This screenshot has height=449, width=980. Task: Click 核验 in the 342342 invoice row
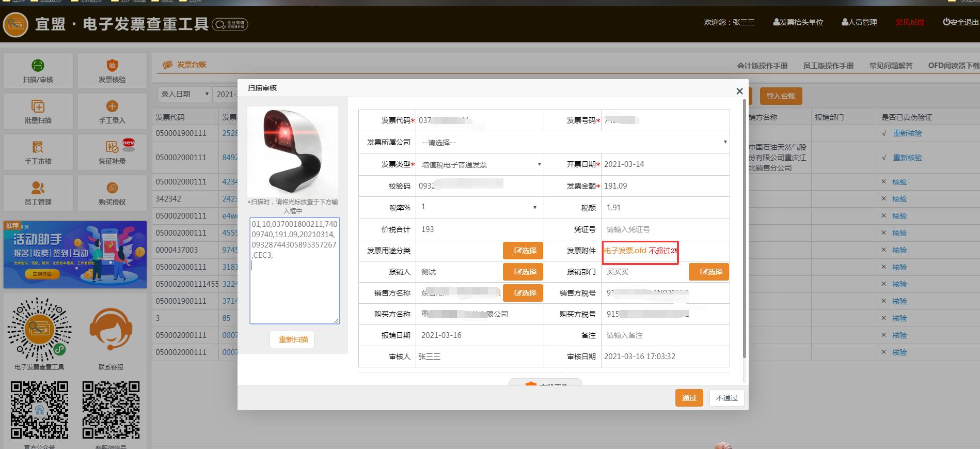[899, 199]
